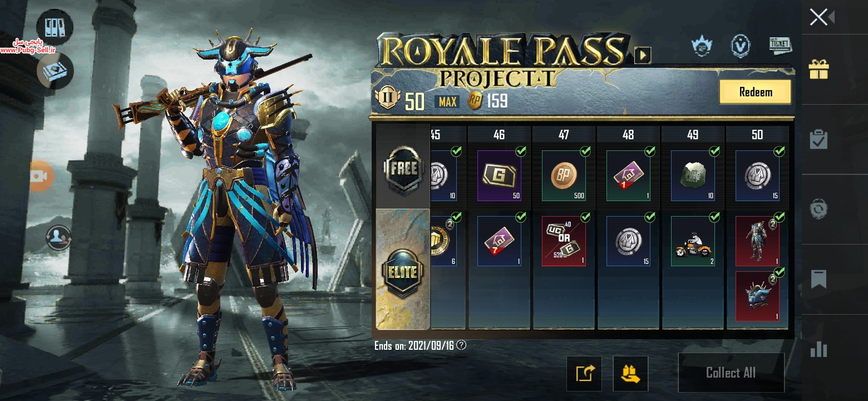868x401 pixels.
Task: Open the gift box rewards icon
Action: tap(818, 70)
